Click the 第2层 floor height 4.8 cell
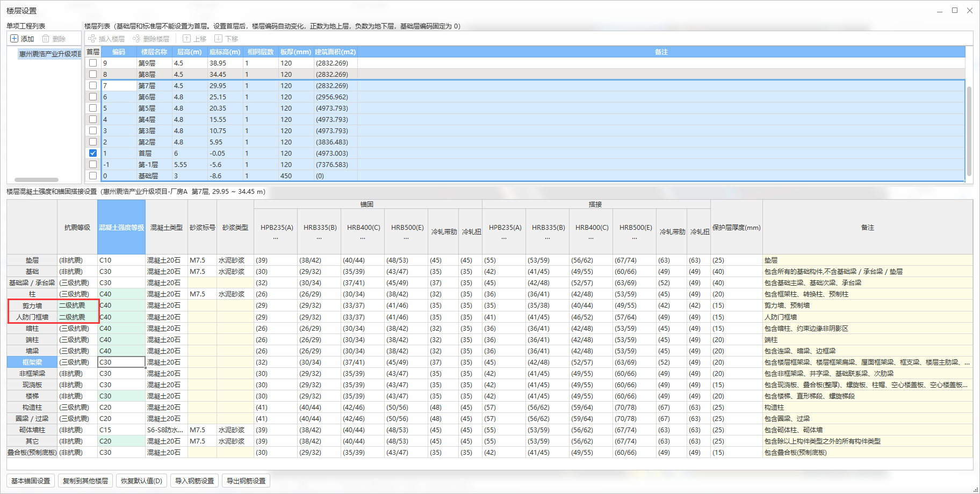The width and height of the screenshot is (980, 494). tap(190, 142)
